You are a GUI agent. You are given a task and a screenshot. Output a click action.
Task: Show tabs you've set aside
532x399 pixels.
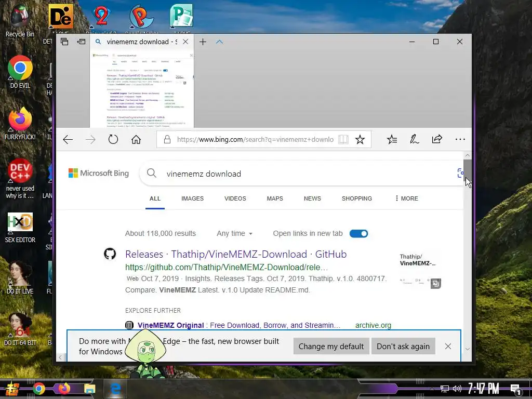click(64, 42)
